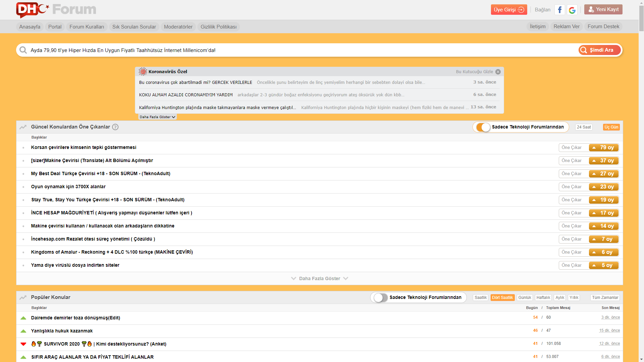Open Sık Sorulan Sorular page

click(134, 27)
